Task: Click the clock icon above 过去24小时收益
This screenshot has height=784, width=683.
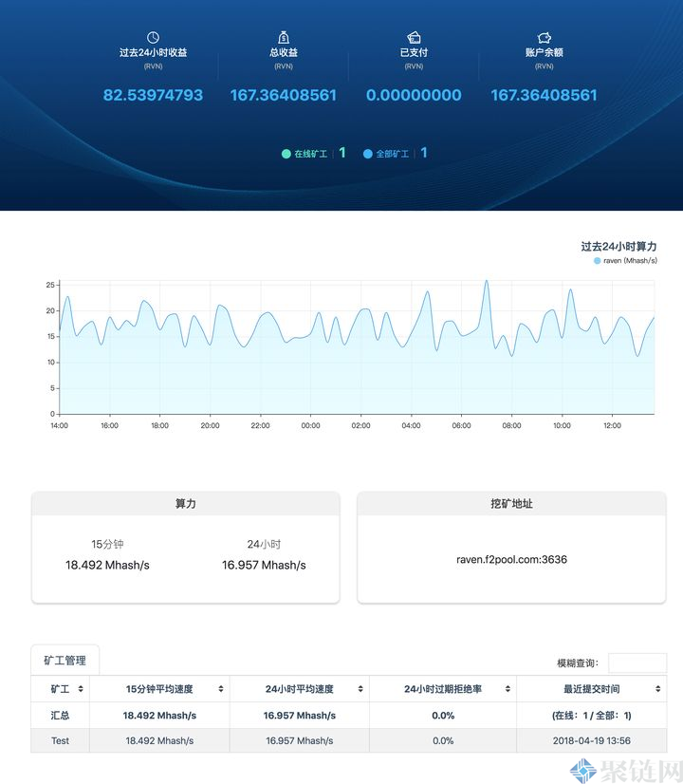Action: 153,38
